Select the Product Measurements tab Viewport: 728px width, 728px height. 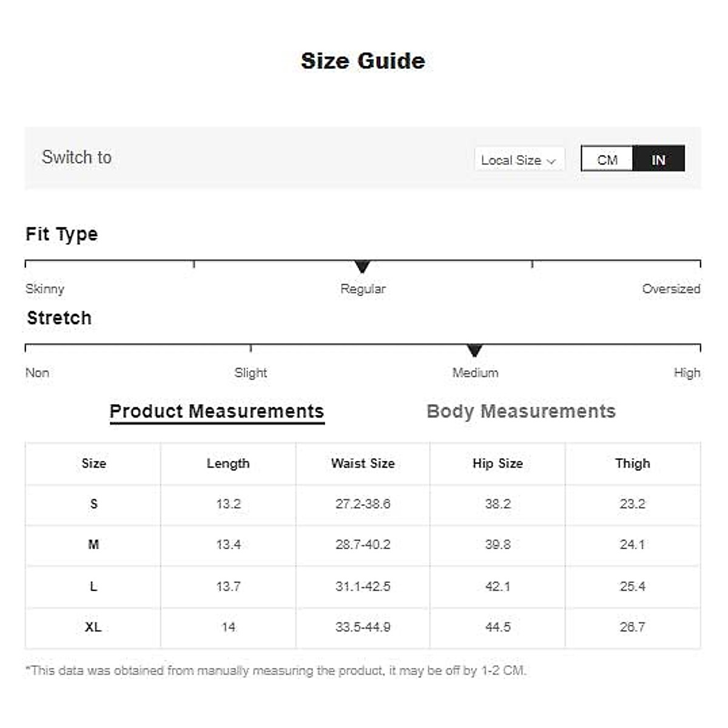217,411
